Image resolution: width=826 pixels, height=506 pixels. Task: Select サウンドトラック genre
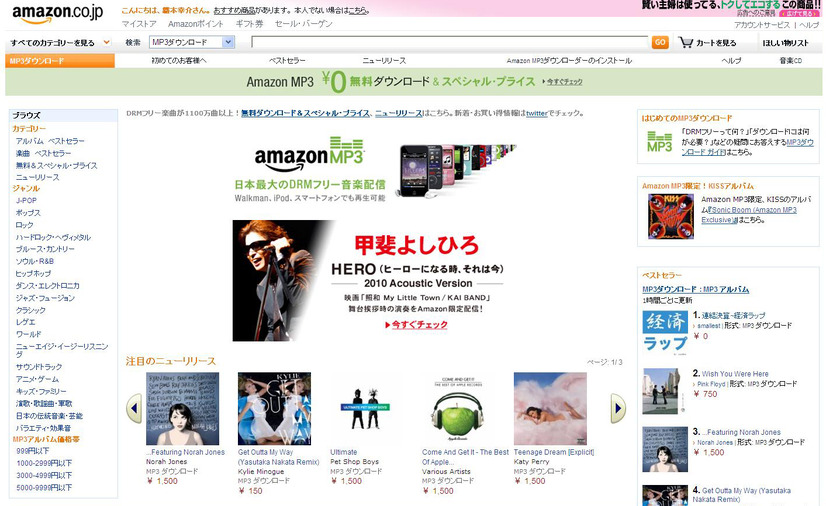coord(39,366)
